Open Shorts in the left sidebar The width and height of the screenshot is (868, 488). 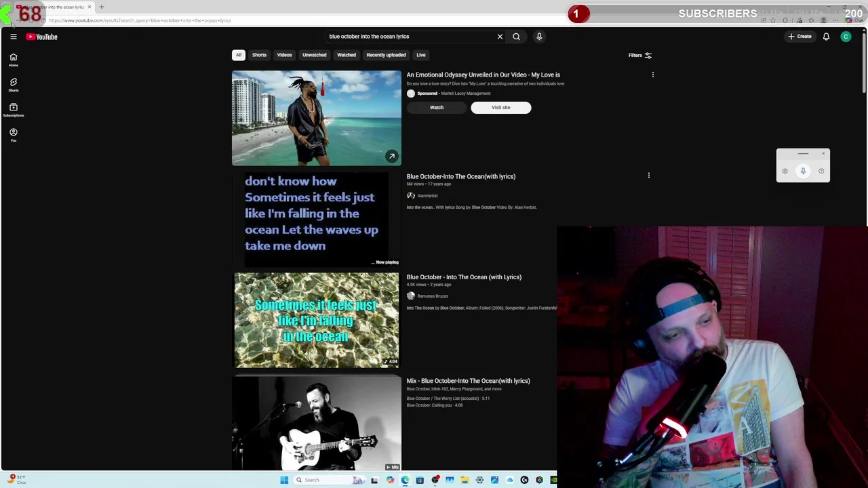(x=13, y=85)
